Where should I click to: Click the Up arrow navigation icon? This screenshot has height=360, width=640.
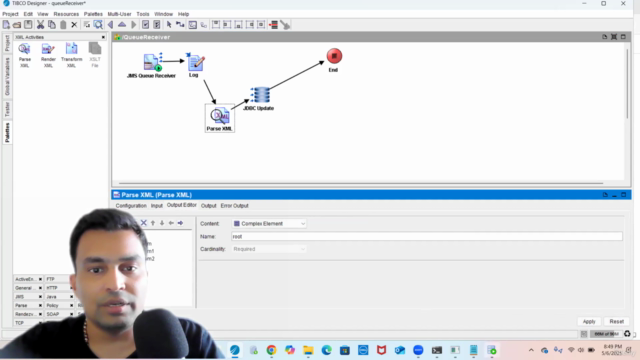[x=122, y=25]
